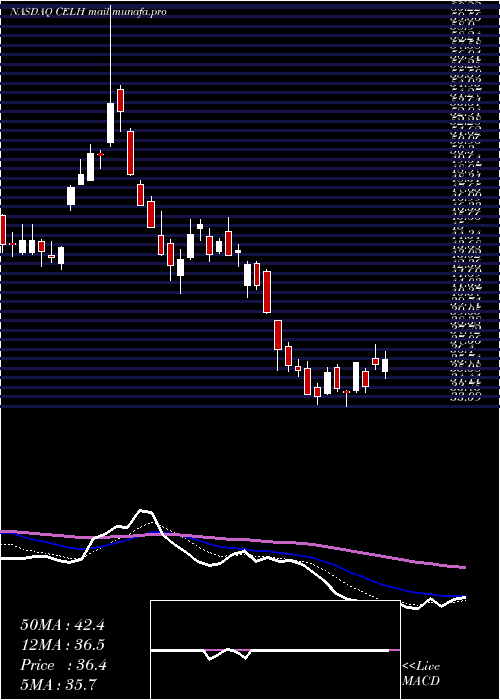
Task: Click the tallest white candlestick at the peak
Action: [110, 123]
